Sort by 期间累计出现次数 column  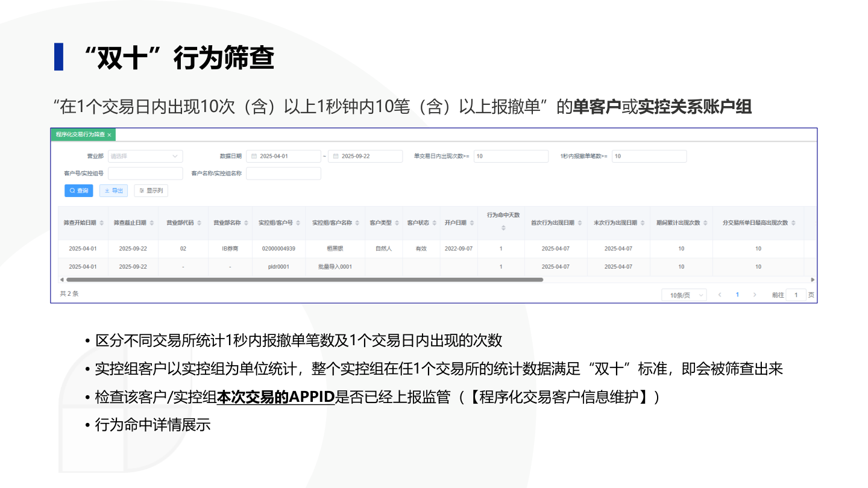tap(706, 223)
